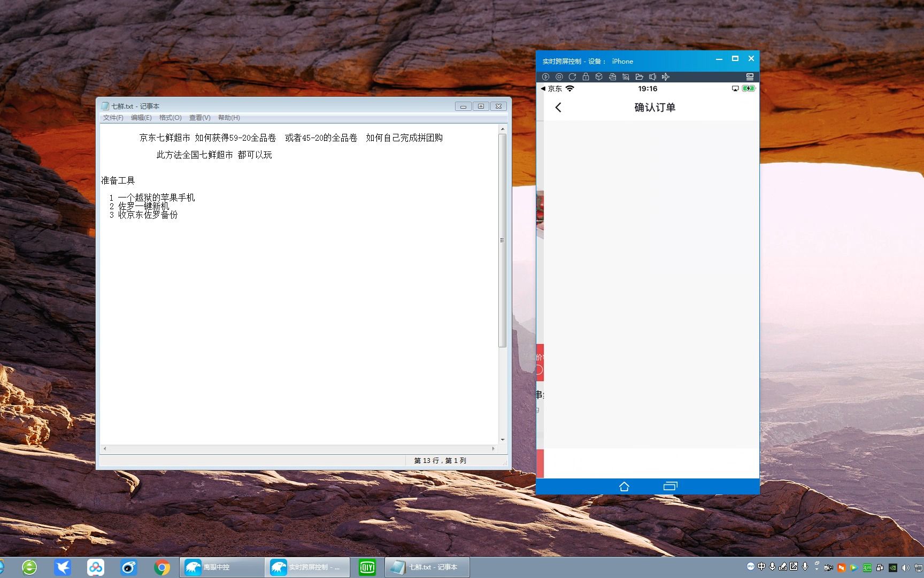
Task: Click the Notepad vertical scrollbar down arrow
Action: 502,440
